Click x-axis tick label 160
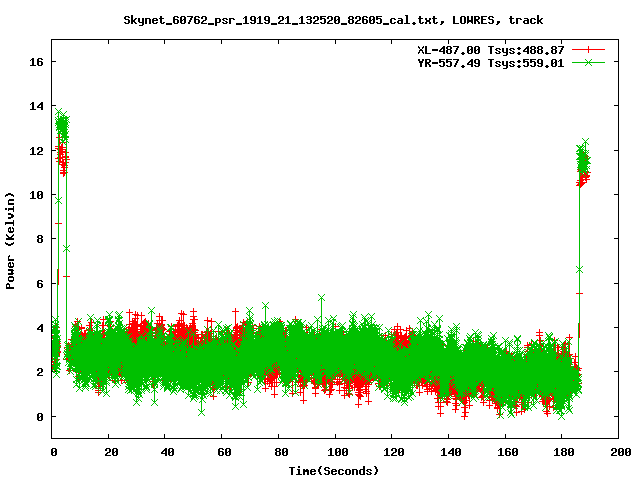This screenshot has height=480, width=640. tap(507, 452)
